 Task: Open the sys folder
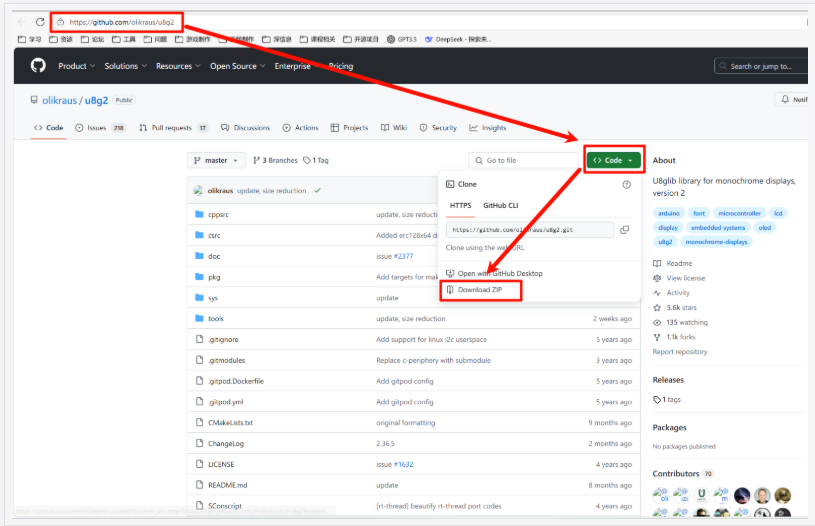tap(213, 298)
